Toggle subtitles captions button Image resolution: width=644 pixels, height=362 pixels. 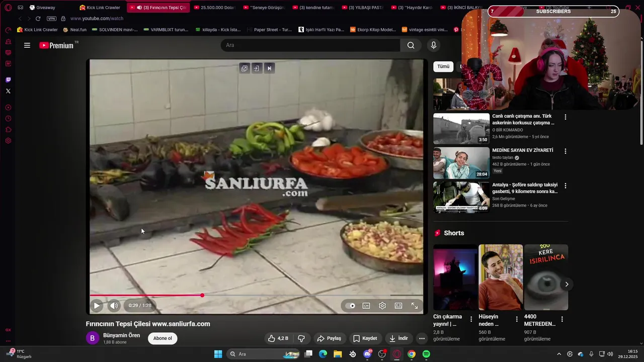366,305
